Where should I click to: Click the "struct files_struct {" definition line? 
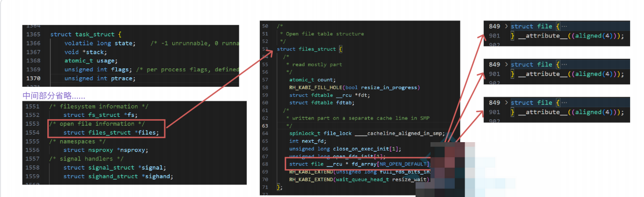point(310,49)
